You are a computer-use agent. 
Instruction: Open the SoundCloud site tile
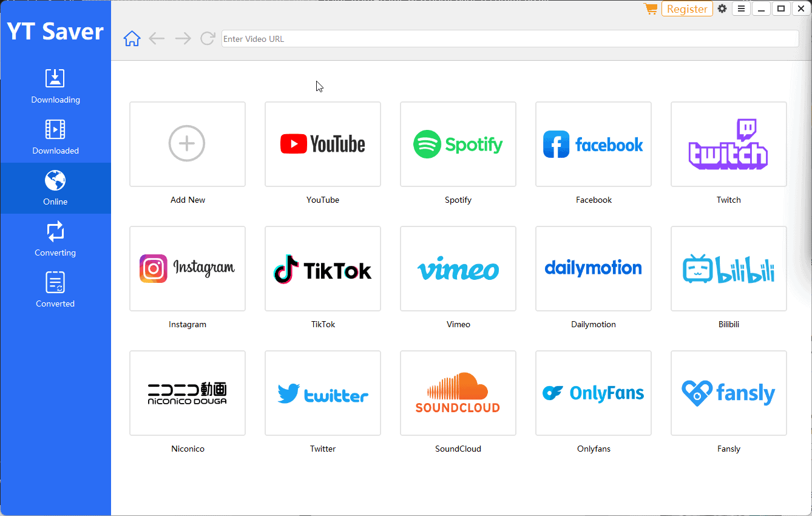458,393
